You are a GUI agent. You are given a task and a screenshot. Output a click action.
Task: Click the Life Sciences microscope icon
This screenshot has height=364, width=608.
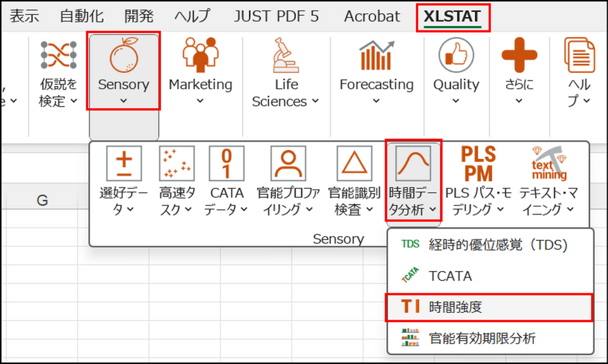[x=286, y=55]
